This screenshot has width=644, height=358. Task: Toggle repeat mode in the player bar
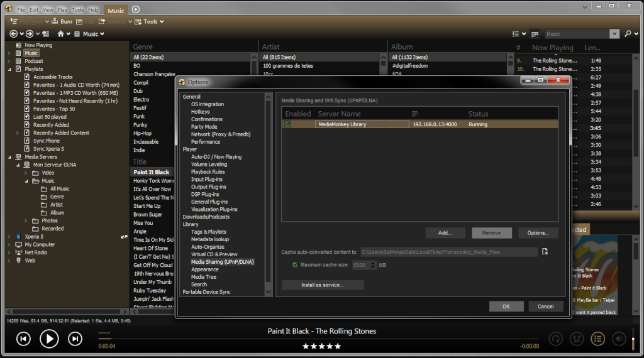(556, 339)
